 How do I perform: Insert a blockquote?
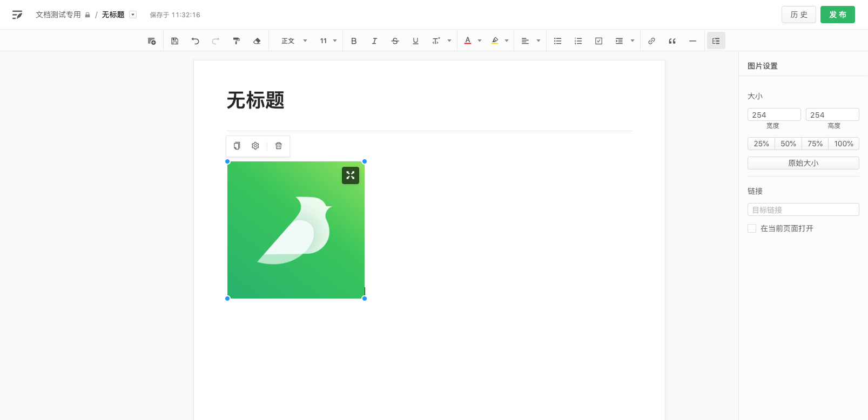coord(672,41)
